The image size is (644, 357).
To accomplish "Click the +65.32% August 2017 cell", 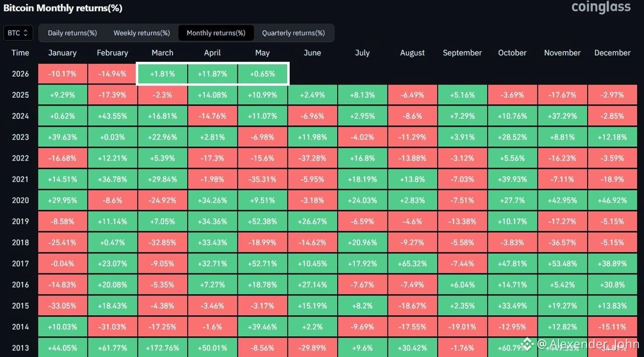I will 413,264.
